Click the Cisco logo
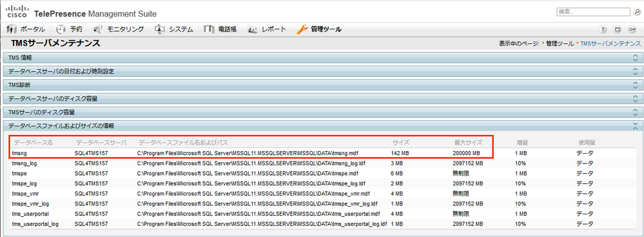This screenshot has height=237, width=644. pos(17,11)
